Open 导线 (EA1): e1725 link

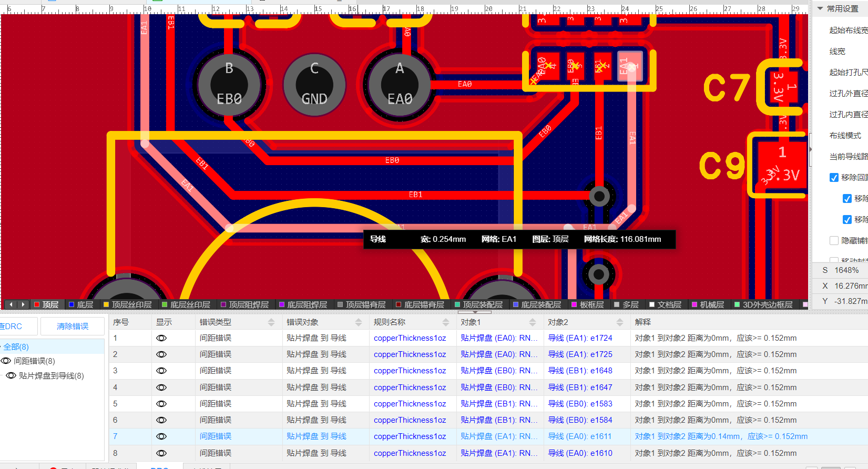[580, 354]
